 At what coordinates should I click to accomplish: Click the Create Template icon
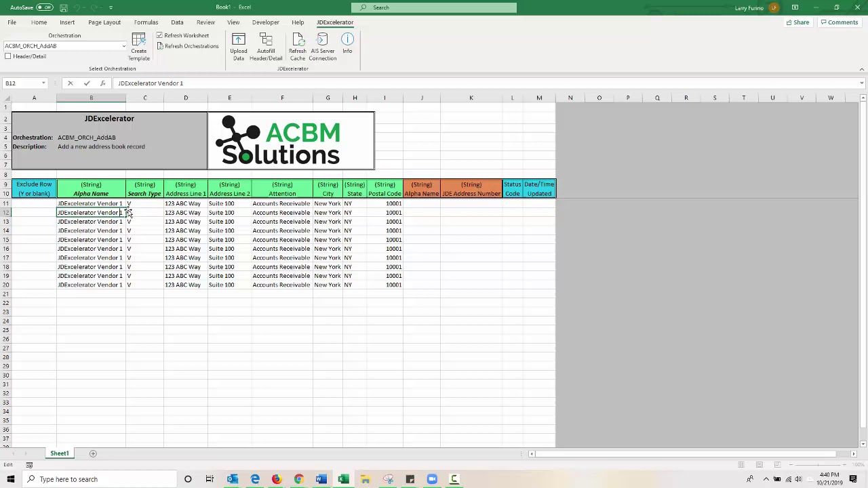point(138,46)
